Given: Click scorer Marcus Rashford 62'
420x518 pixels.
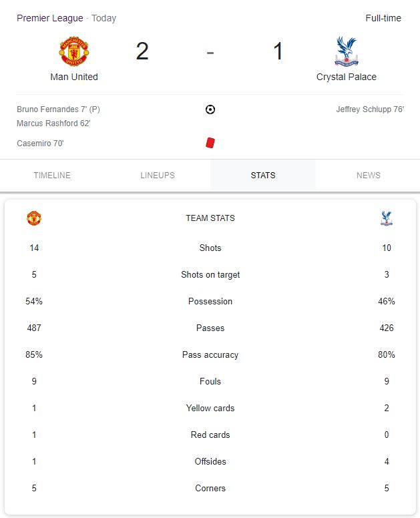Looking at the screenshot, I should (x=53, y=123).
